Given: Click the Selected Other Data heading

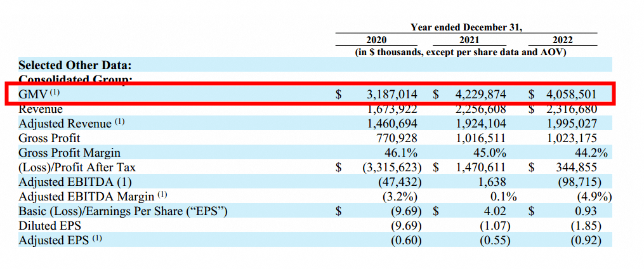Looking at the screenshot, I should tap(75, 65).
